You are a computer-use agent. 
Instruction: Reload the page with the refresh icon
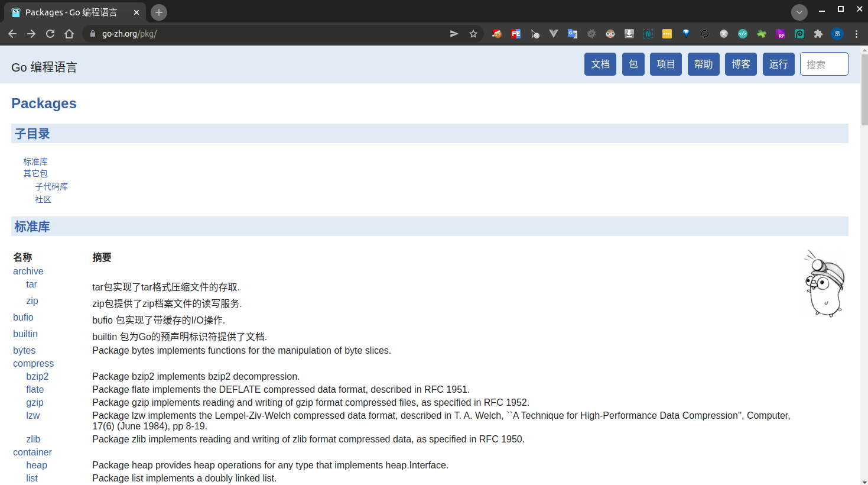click(50, 34)
